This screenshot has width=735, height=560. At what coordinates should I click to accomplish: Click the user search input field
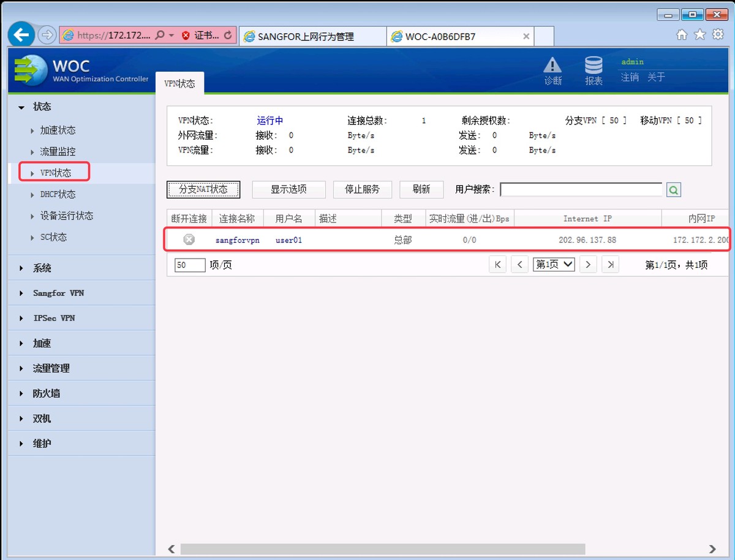tap(581, 189)
